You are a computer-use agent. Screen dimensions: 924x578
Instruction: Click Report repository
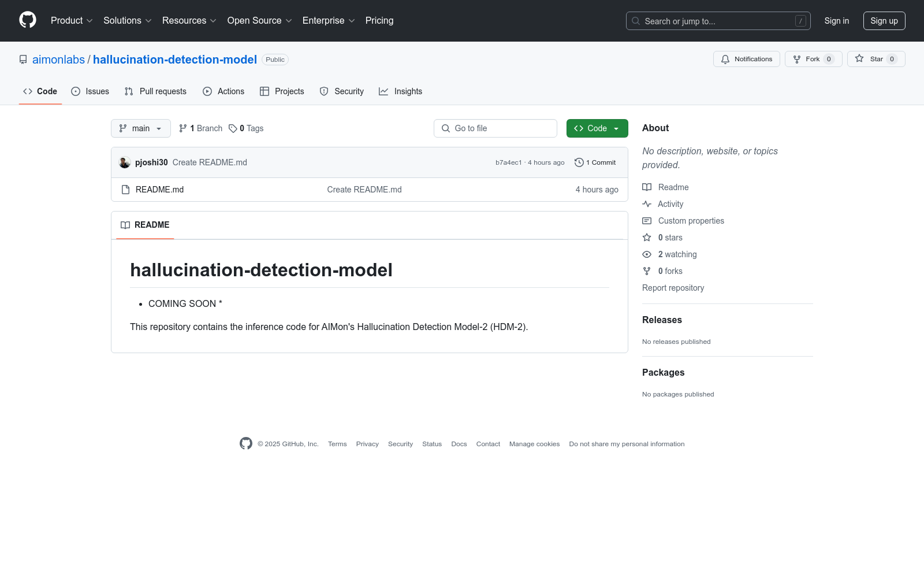click(x=673, y=288)
